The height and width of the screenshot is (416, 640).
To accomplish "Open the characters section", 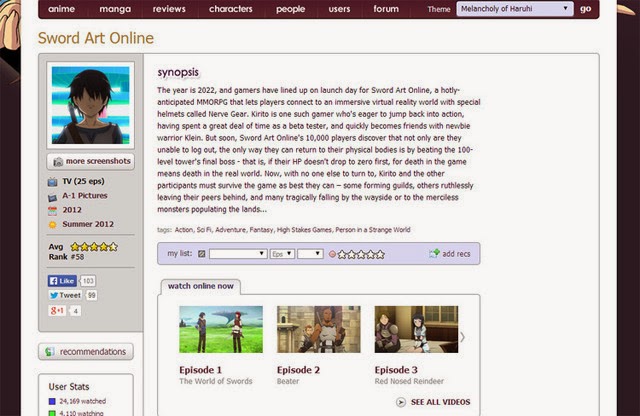I will coord(231,9).
